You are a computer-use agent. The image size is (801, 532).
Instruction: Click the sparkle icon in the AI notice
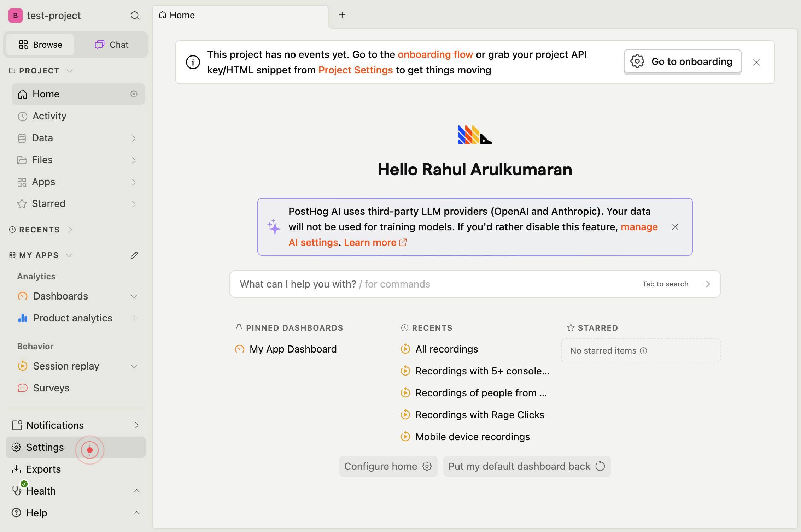click(x=274, y=227)
